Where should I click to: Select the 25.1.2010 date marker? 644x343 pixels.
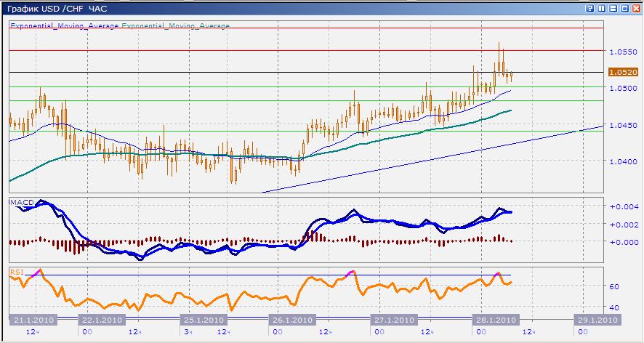[x=201, y=320]
